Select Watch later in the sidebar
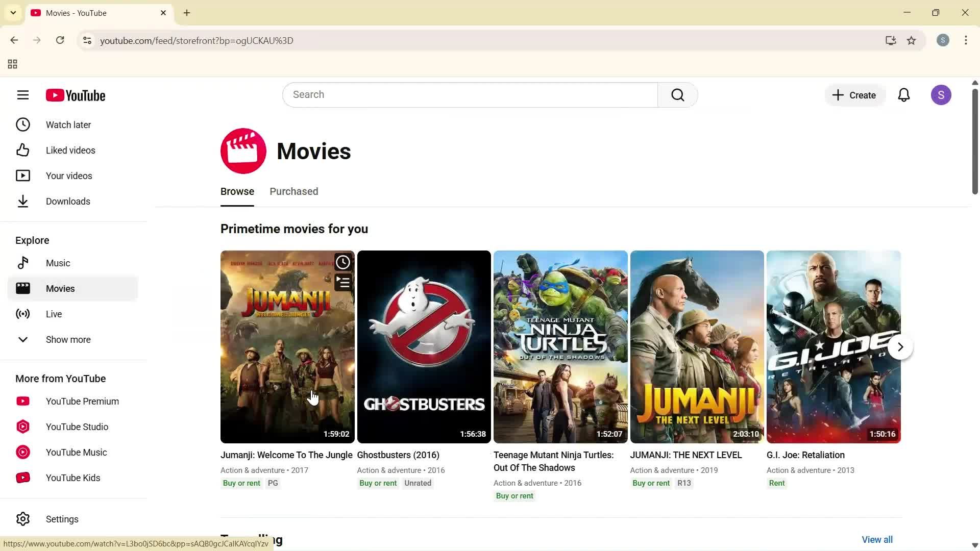 point(69,124)
